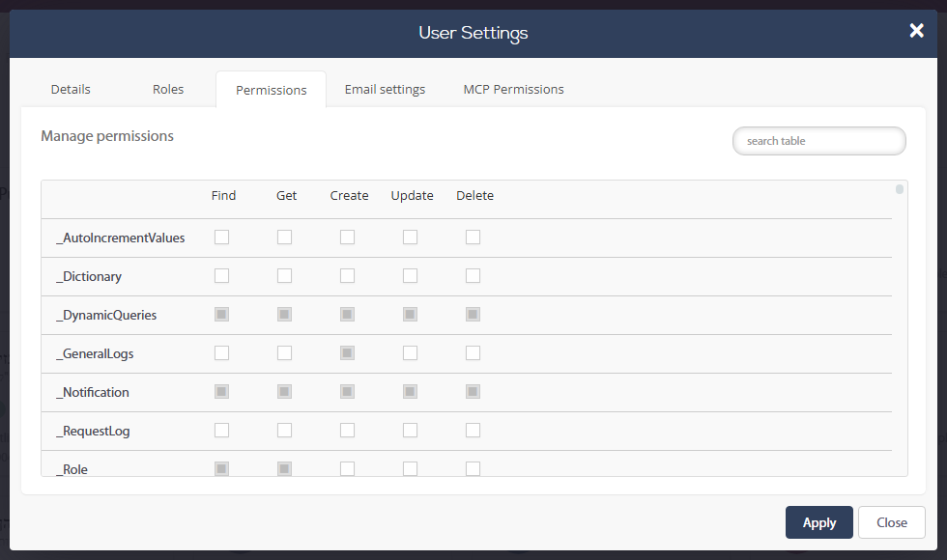Check Update permission for _Role
The width and height of the screenshot is (947, 560).
point(410,469)
